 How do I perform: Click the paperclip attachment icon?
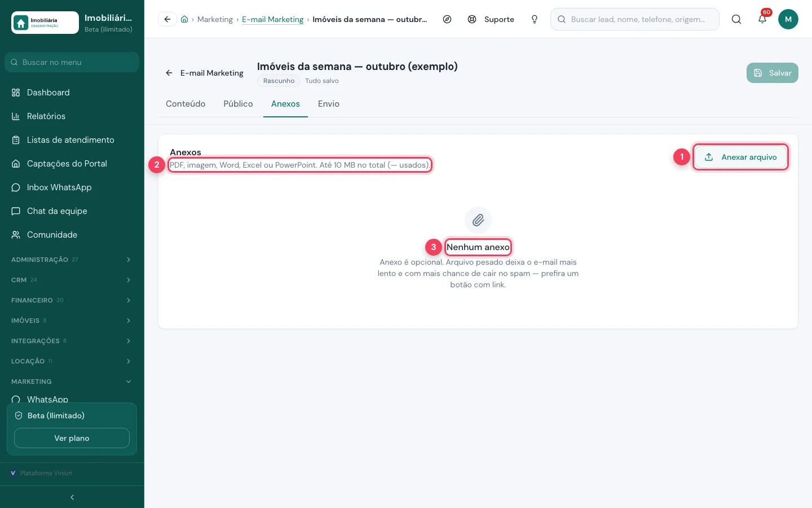[x=478, y=220]
